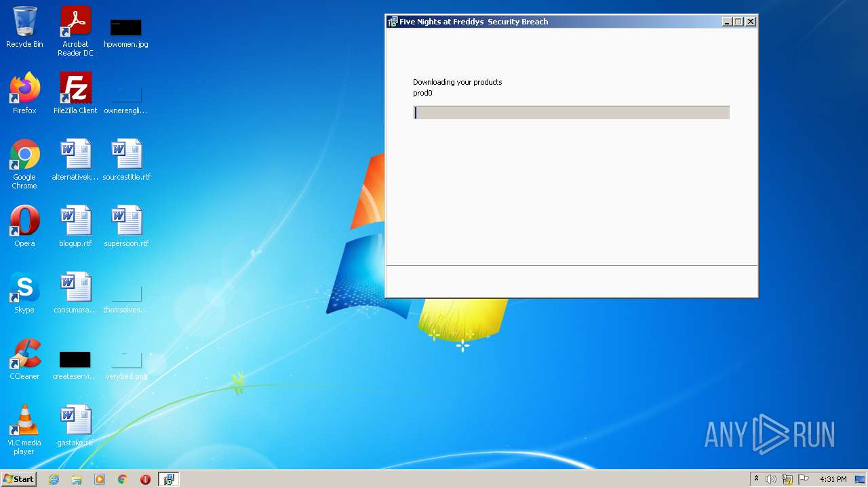Click the installer window title bar text
Image resolution: width=868 pixels, height=488 pixels.
[473, 22]
